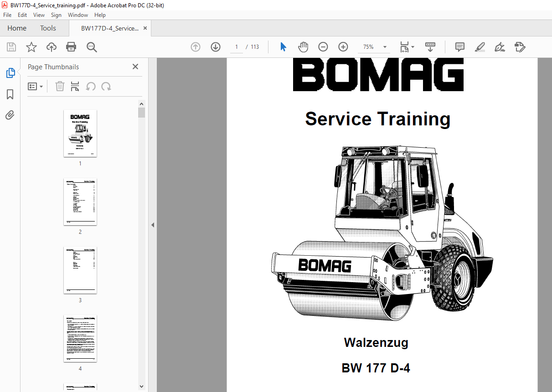This screenshot has height=392, width=552.
Task: Select the highlight text pen tool
Action: (x=480, y=47)
